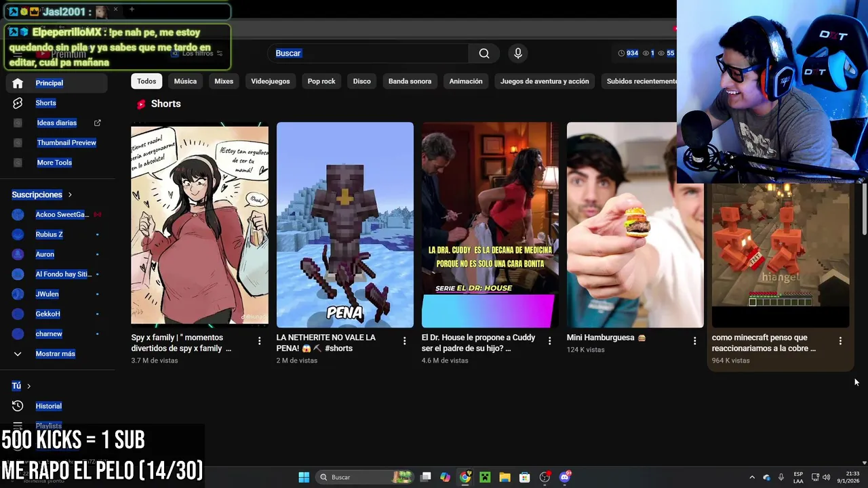Select the Disco filter chip
The height and width of the screenshot is (488, 868).
(x=362, y=81)
